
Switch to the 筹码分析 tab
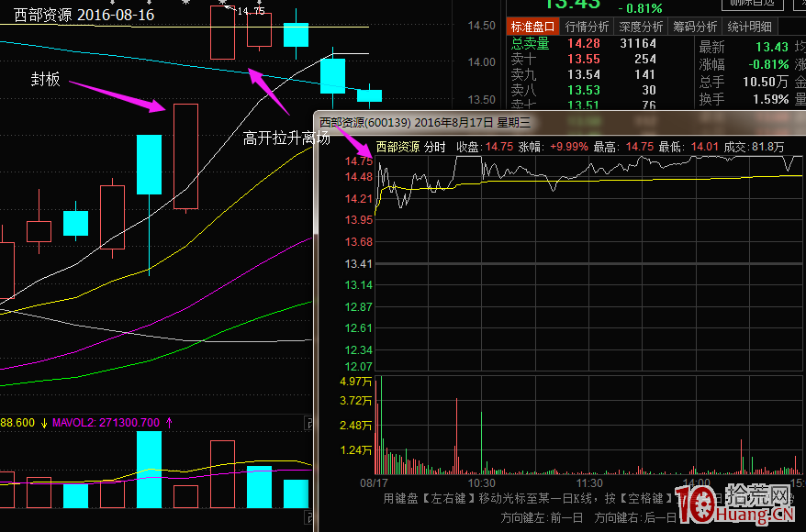pos(694,27)
